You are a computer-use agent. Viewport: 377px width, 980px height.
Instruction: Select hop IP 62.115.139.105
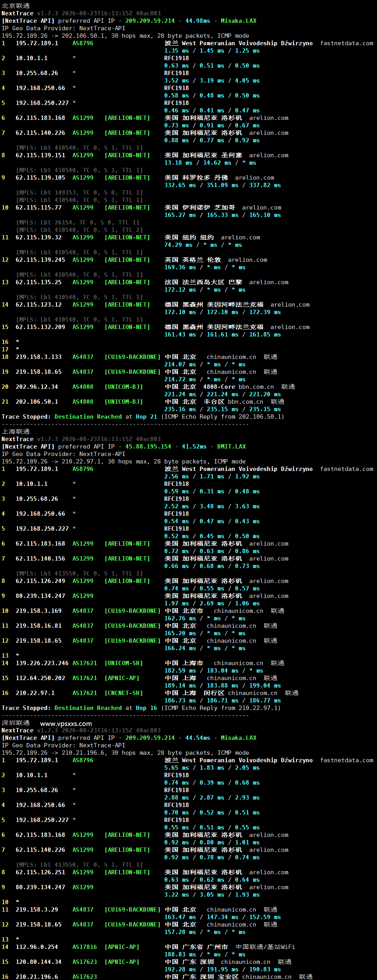click(x=40, y=178)
